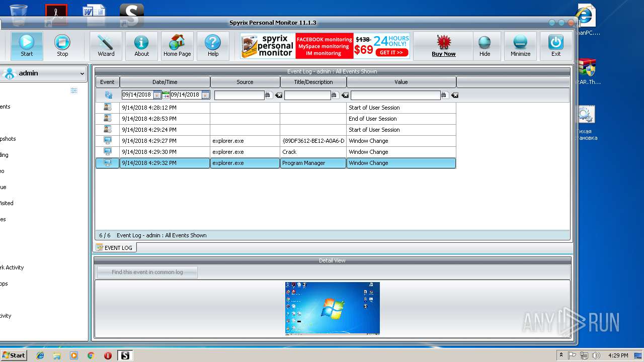Screen dimensions: 644x362
Task: Open Help in toolbar
Action: click(213, 46)
